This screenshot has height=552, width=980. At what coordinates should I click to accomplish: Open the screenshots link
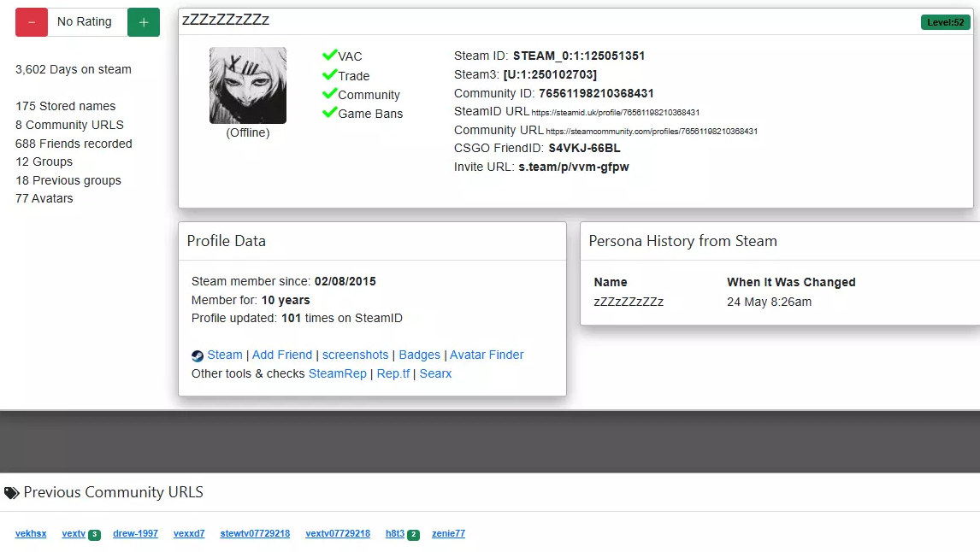[355, 355]
